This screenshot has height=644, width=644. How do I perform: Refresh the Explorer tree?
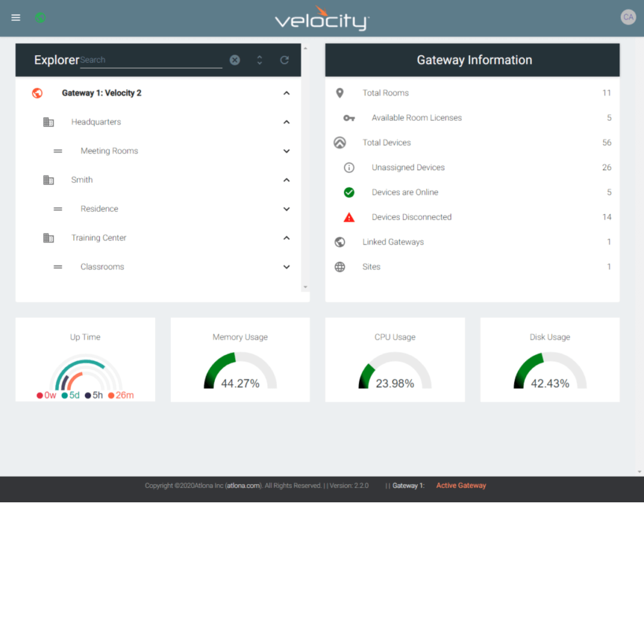[x=284, y=60]
